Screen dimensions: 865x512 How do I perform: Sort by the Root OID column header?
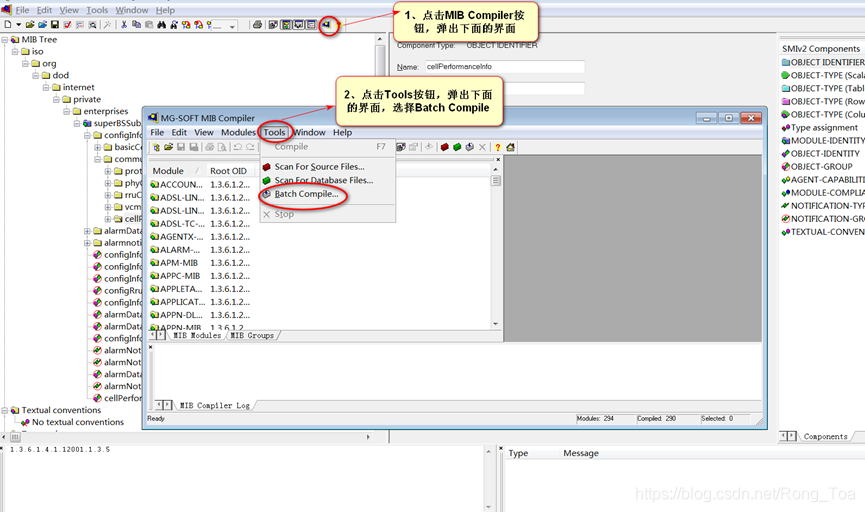(x=228, y=171)
